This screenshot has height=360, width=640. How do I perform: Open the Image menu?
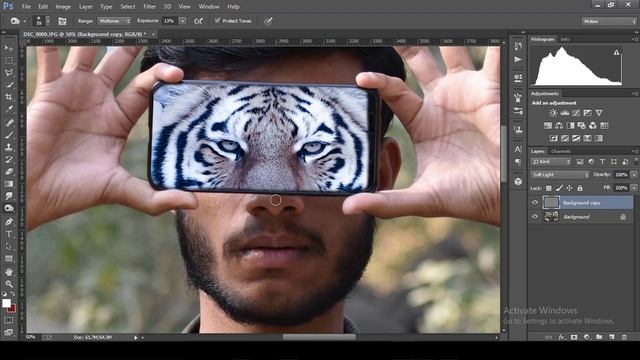[63, 7]
